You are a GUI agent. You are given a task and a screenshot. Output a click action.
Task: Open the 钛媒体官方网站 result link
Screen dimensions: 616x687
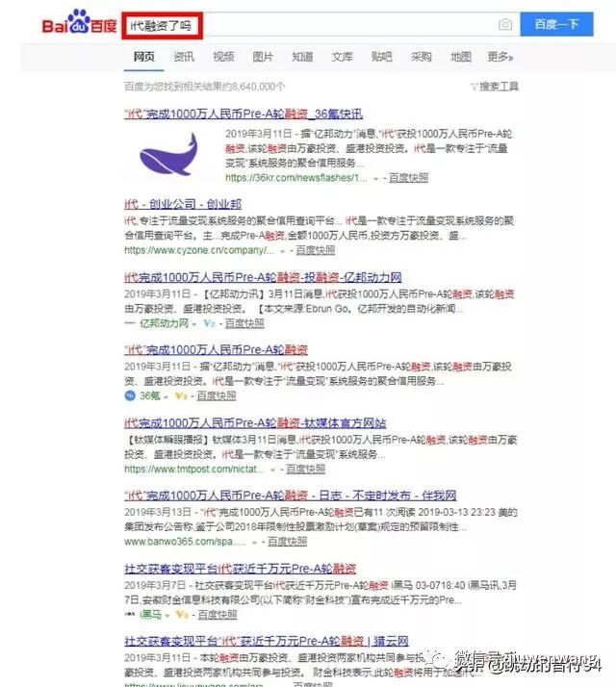pos(255,422)
